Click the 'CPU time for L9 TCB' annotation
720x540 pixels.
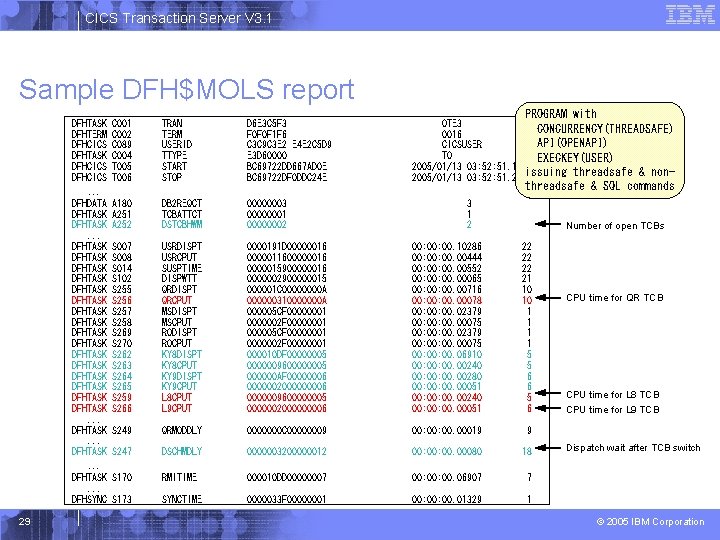coord(613,409)
